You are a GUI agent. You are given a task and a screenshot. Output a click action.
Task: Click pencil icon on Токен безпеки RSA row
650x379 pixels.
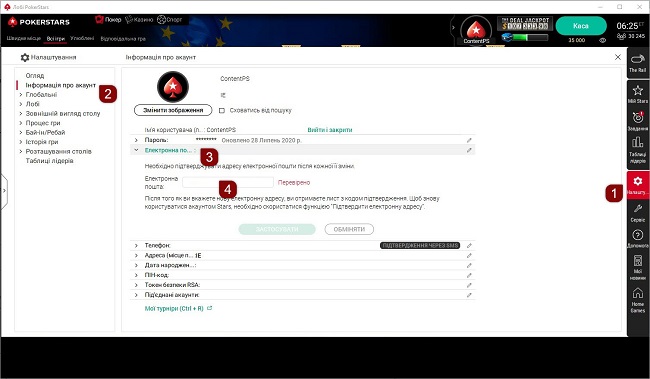pyautogui.click(x=469, y=285)
